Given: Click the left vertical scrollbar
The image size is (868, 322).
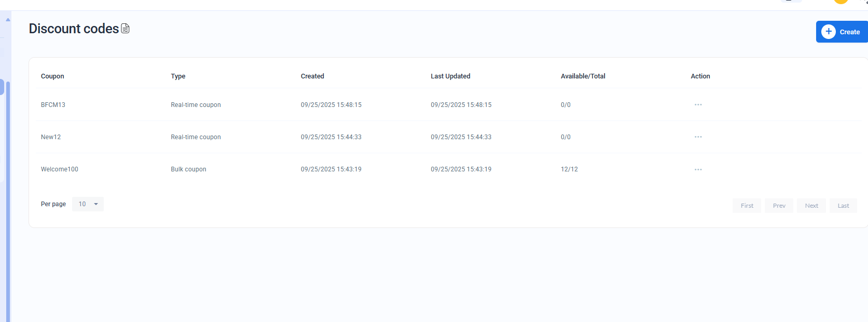Looking at the screenshot, I should click(8, 197).
